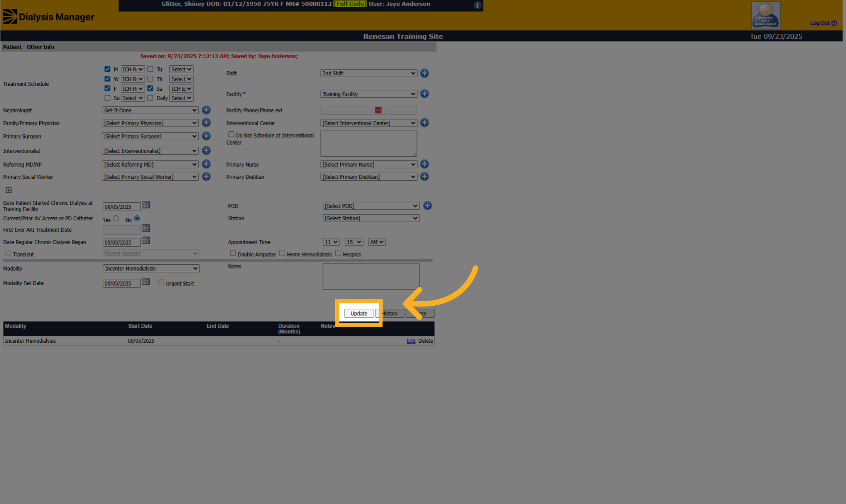Click plus icon beside POD dropdown
The height and width of the screenshot is (504, 846).
(428, 206)
